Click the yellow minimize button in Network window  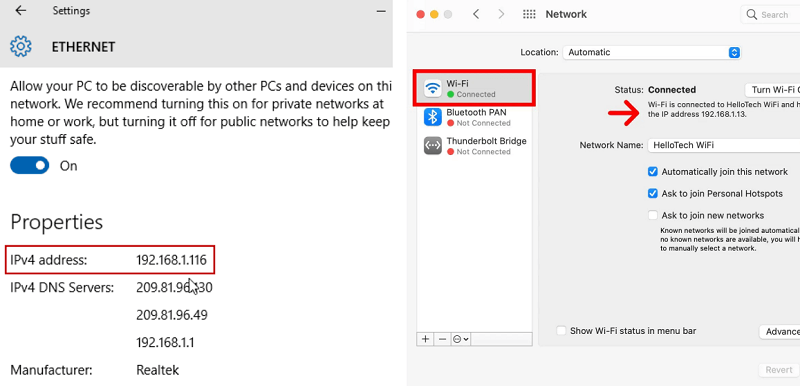point(434,14)
